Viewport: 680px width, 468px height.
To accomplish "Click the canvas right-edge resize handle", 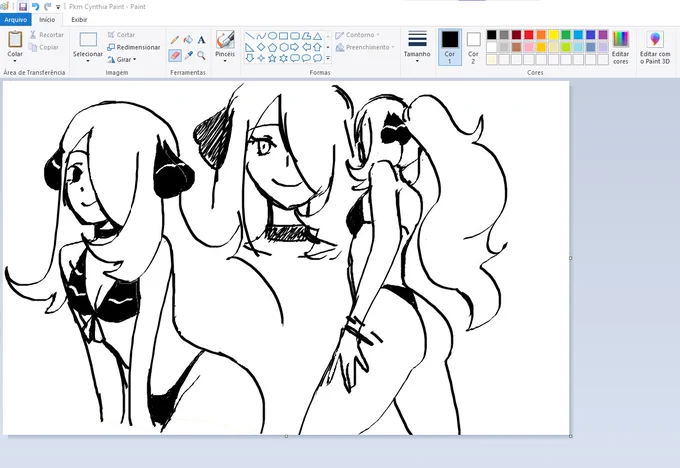I will pos(570,258).
